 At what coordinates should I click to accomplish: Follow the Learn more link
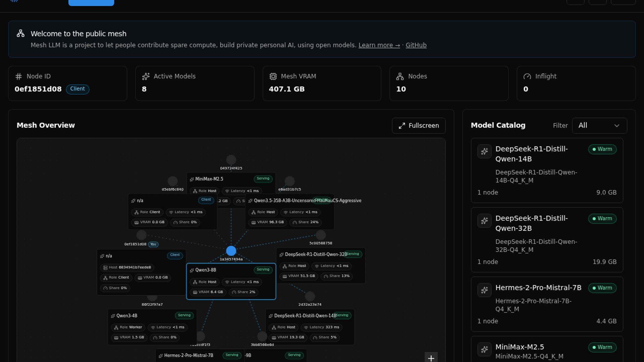tap(379, 45)
